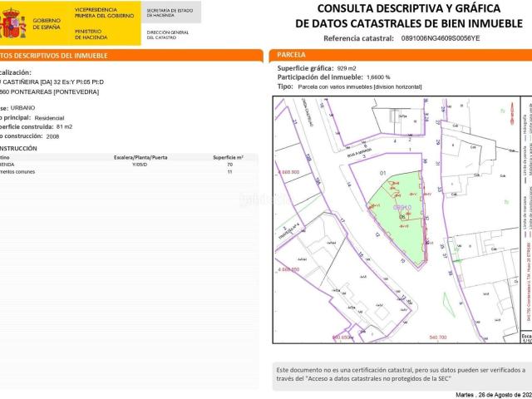
Task: Click the date 'Martes, 26 de Agosto'
Action: point(494,395)
